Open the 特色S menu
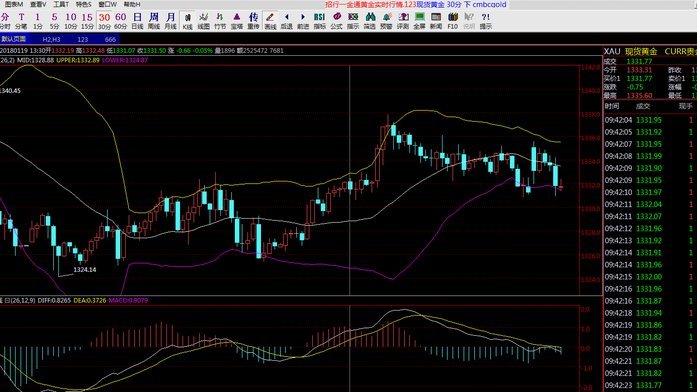The height and width of the screenshot is (392, 697). [84, 4]
